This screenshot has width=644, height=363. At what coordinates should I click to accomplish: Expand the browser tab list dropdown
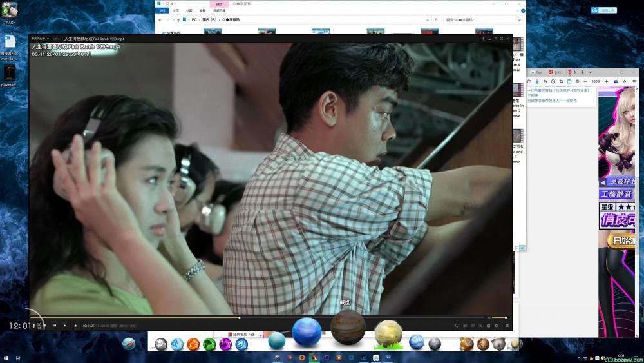[590, 72]
